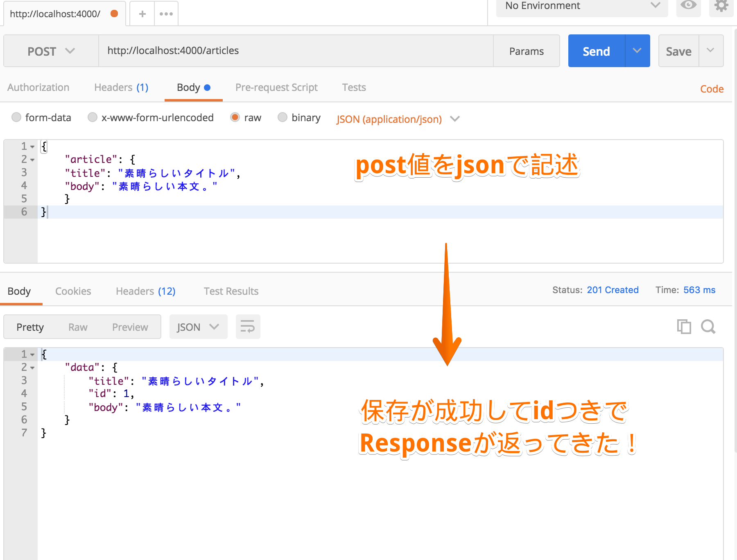Search the response body
737x560 pixels.
tap(708, 327)
